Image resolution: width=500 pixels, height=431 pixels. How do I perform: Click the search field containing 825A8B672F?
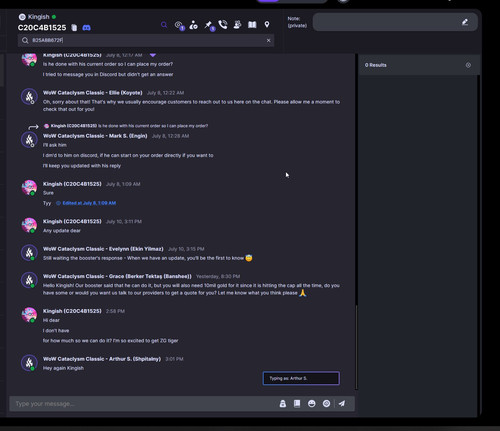click(x=146, y=40)
